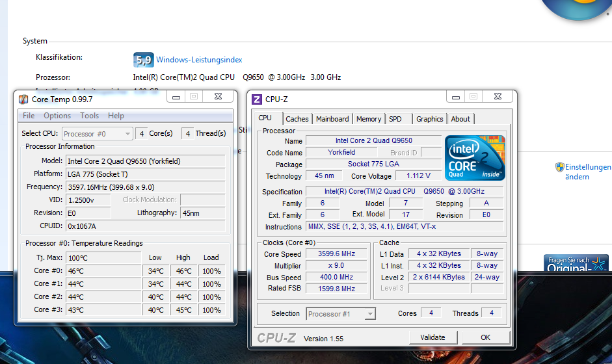Open the Tools menu in Core Temp

[89, 116]
